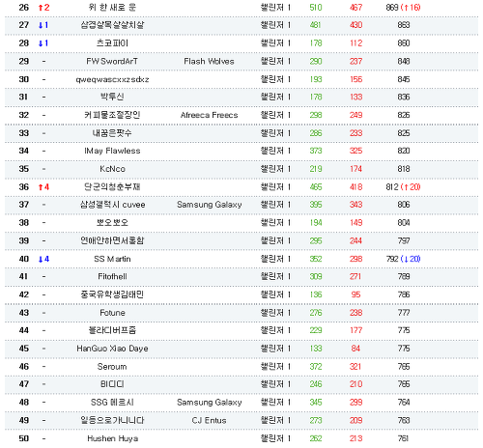Viewport: 483px width, 448px height.
Task: Click the 174 losses value for KcNco
Action: pos(355,169)
